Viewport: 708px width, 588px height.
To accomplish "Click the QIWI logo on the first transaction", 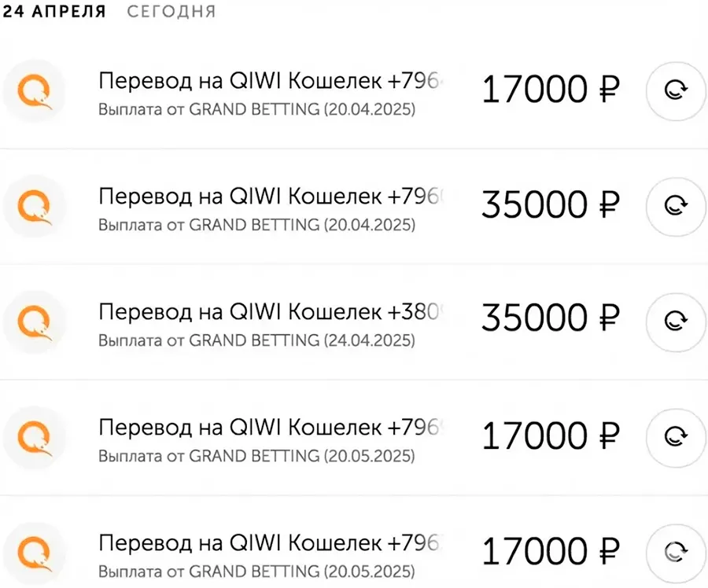I will (35, 91).
